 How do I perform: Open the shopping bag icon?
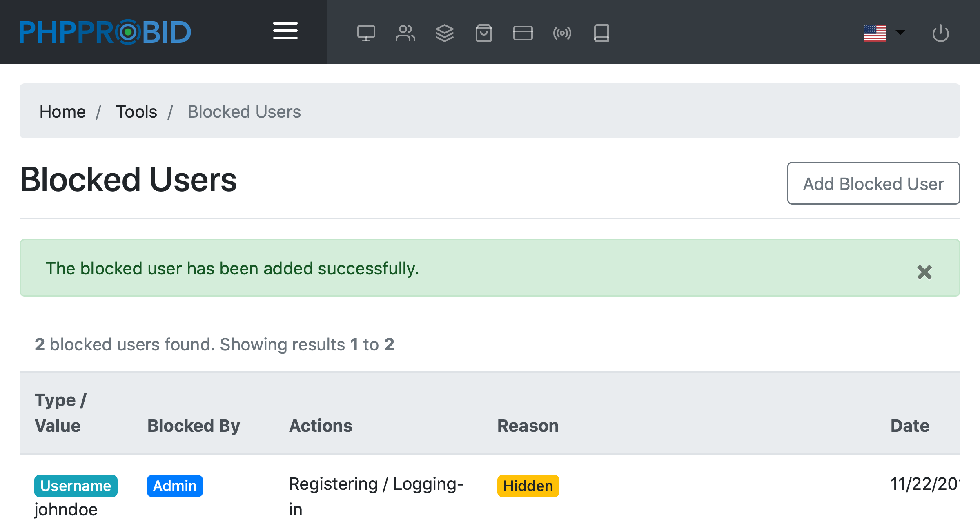point(483,33)
